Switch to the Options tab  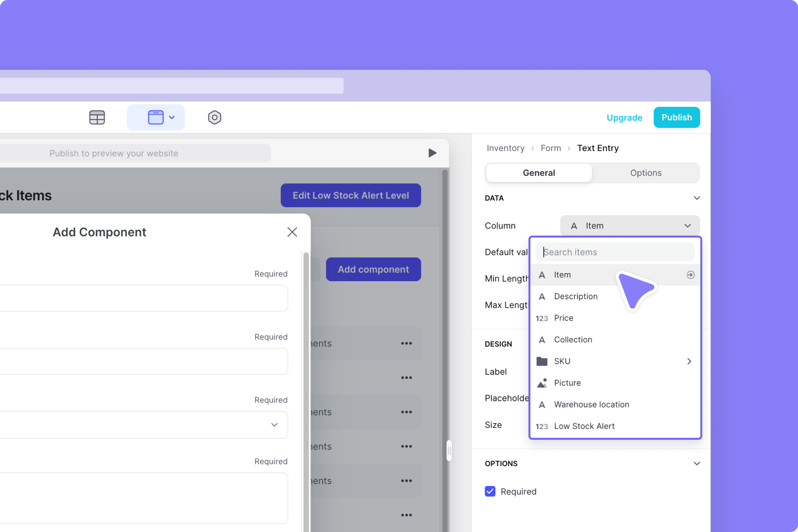click(646, 173)
